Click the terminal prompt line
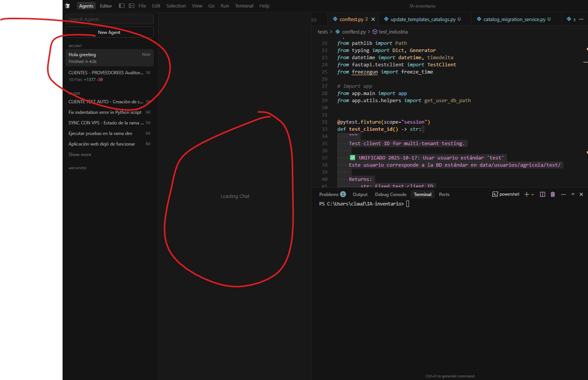This screenshot has height=380, width=588. (x=364, y=204)
